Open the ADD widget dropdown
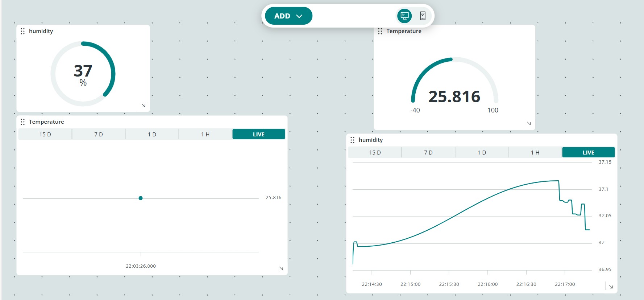This screenshot has width=644, height=300. [288, 16]
